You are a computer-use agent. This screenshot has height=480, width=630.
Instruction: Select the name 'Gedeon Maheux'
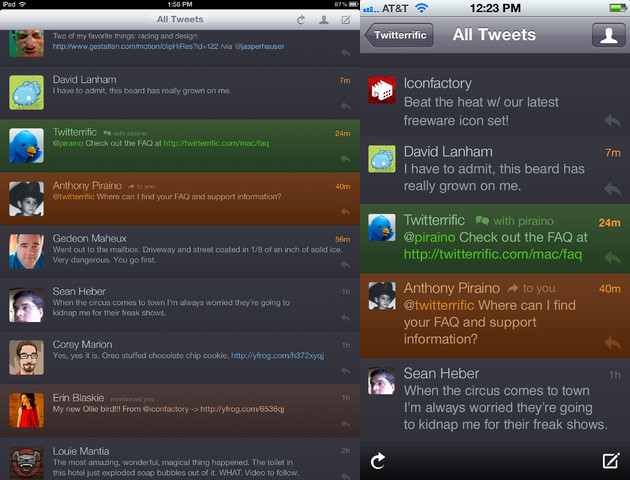pos(90,239)
